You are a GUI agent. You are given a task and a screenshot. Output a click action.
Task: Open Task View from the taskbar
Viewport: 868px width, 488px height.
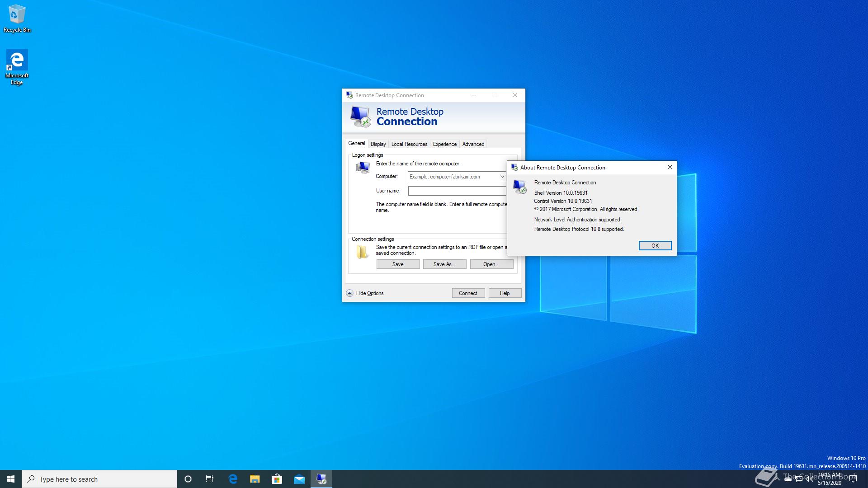point(210,479)
